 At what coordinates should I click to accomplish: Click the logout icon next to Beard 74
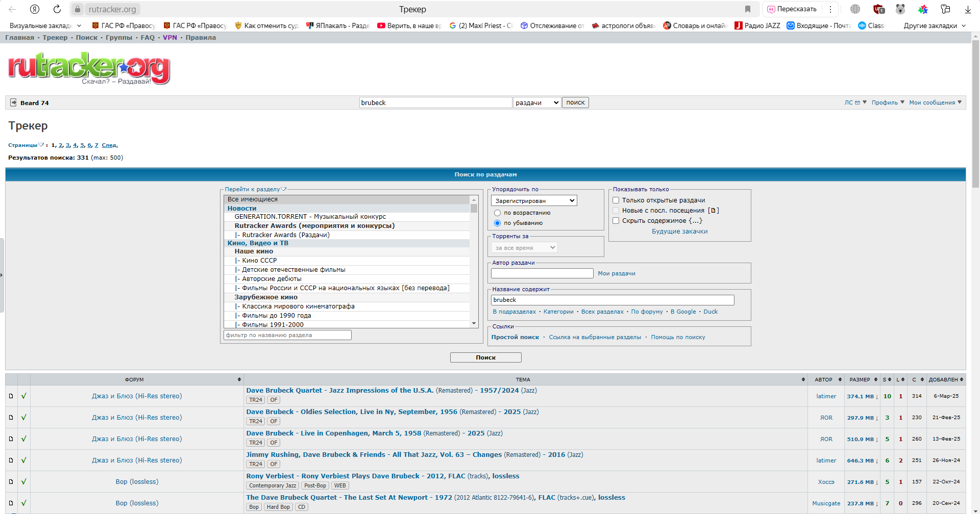[x=14, y=102]
